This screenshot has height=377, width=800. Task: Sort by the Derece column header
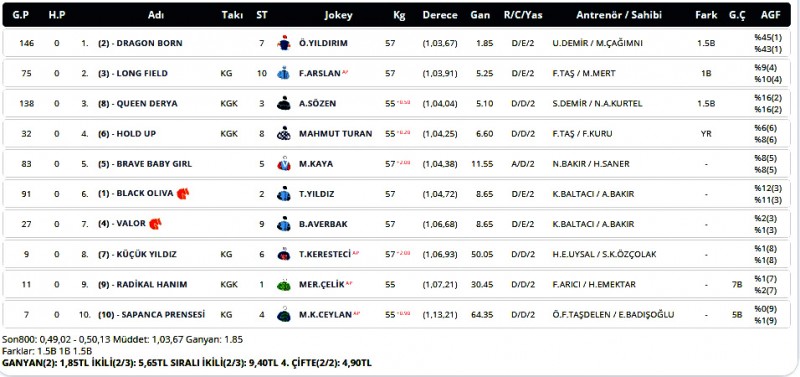[x=440, y=15]
